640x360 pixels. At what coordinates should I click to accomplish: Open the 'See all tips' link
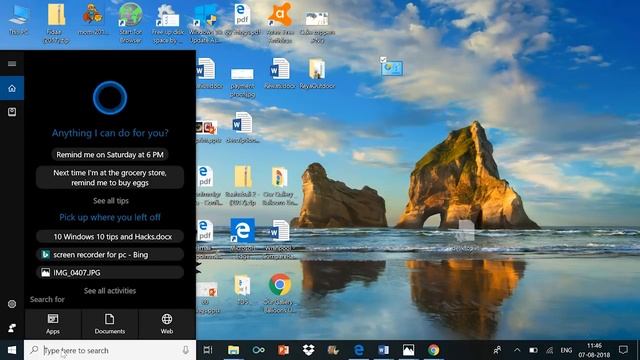(111, 201)
